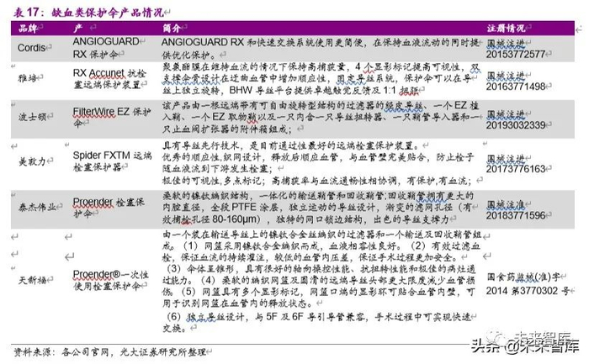Click the line "具有导丝先行技术"

click(x=291, y=145)
